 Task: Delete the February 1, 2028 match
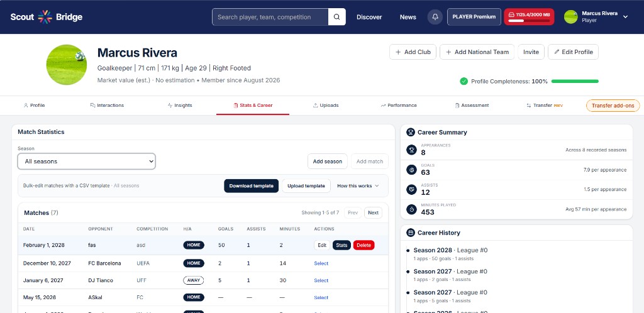(364, 245)
